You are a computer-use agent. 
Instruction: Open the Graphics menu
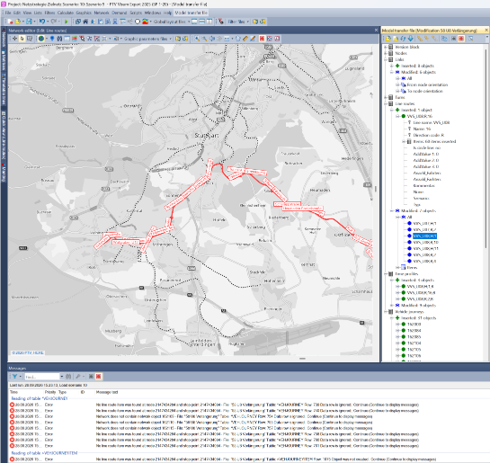(x=83, y=13)
